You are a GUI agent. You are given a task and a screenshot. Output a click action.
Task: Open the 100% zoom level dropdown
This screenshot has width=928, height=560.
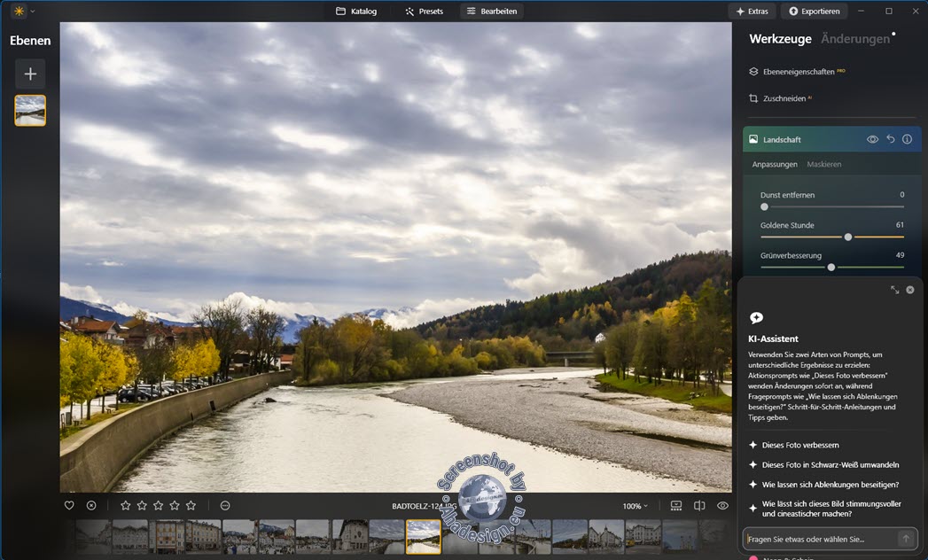(x=634, y=505)
